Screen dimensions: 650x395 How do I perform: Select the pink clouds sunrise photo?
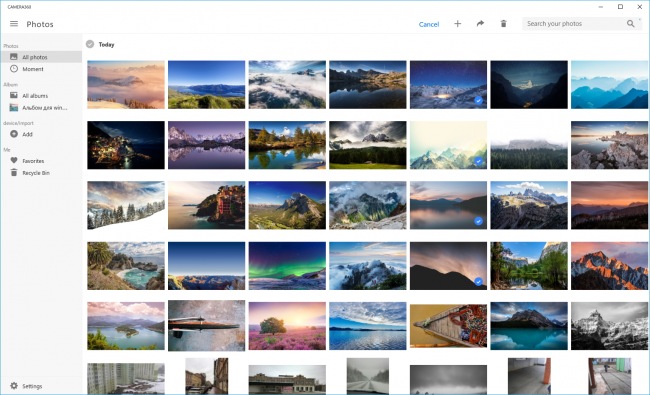pos(126,85)
